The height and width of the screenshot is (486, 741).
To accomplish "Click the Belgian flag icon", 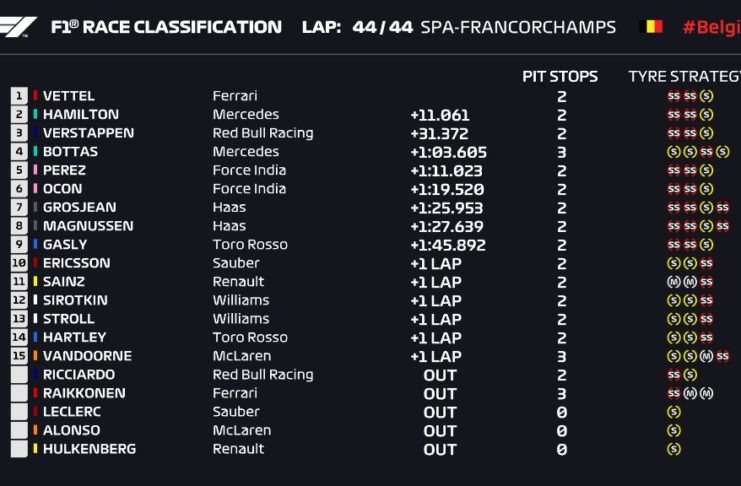I will [650, 27].
